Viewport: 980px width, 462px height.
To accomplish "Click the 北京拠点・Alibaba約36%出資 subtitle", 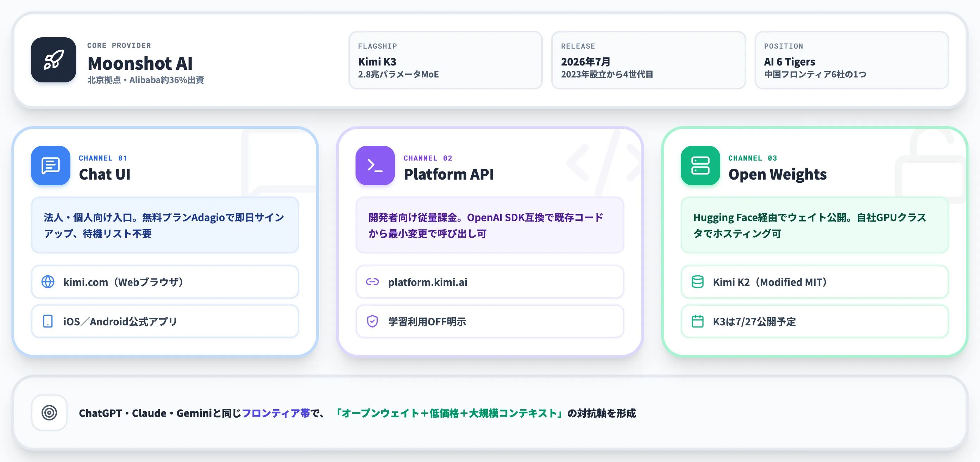I will (x=146, y=80).
